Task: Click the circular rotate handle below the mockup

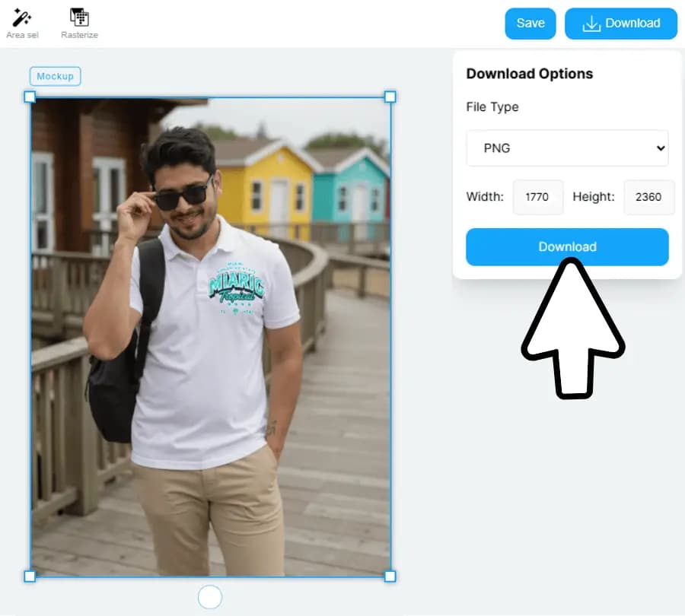Action: [209, 597]
